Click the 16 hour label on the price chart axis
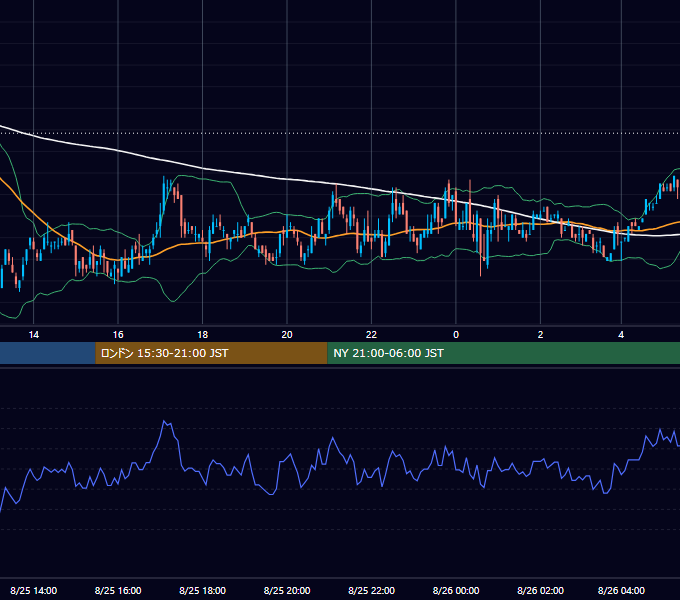Image resolution: width=680 pixels, height=600 pixels. point(118,335)
